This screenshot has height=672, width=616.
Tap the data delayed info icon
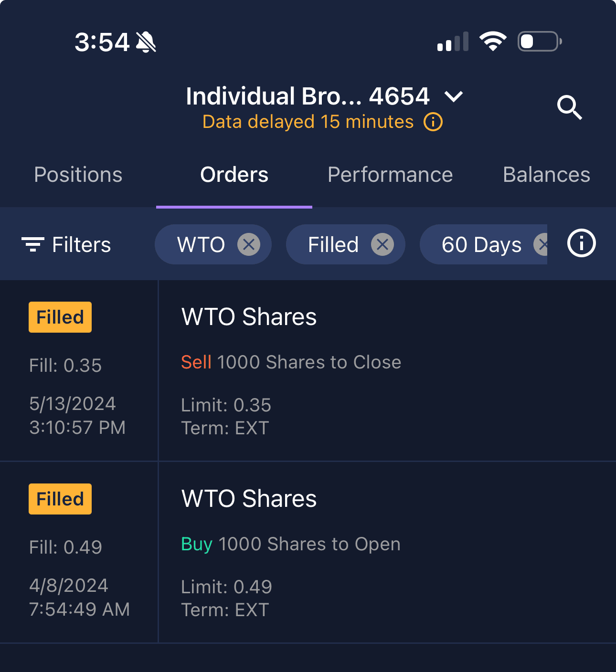[433, 122]
